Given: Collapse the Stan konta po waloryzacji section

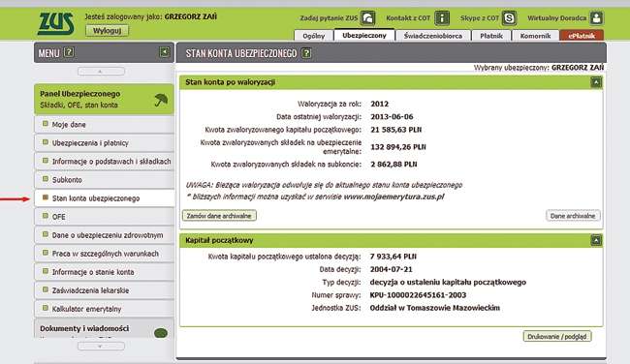Looking at the screenshot, I should click(596, 82).
